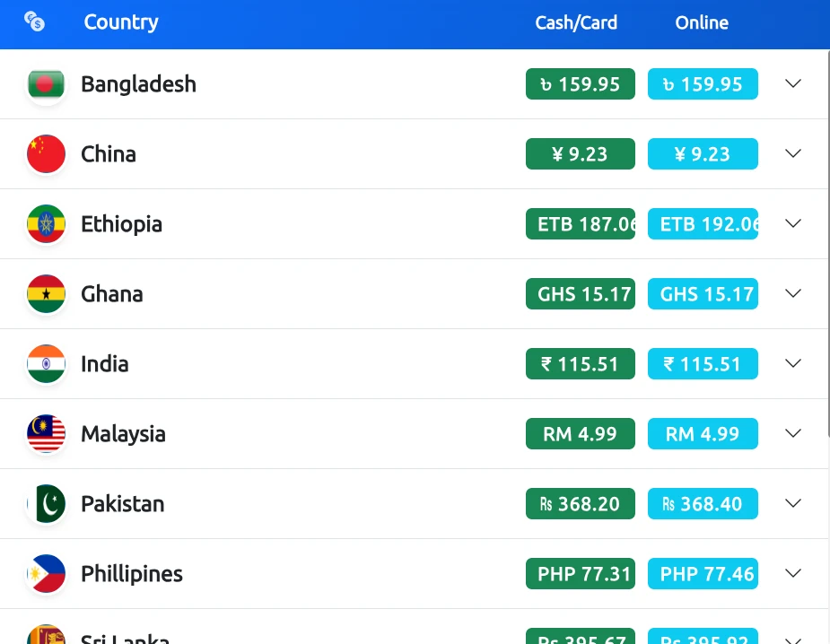The image size is (830, 644).
Task: Click the China flag icon
Action: pos(46,153)
